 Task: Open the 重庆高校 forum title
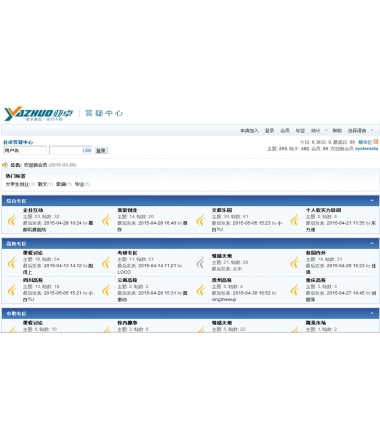316,280
